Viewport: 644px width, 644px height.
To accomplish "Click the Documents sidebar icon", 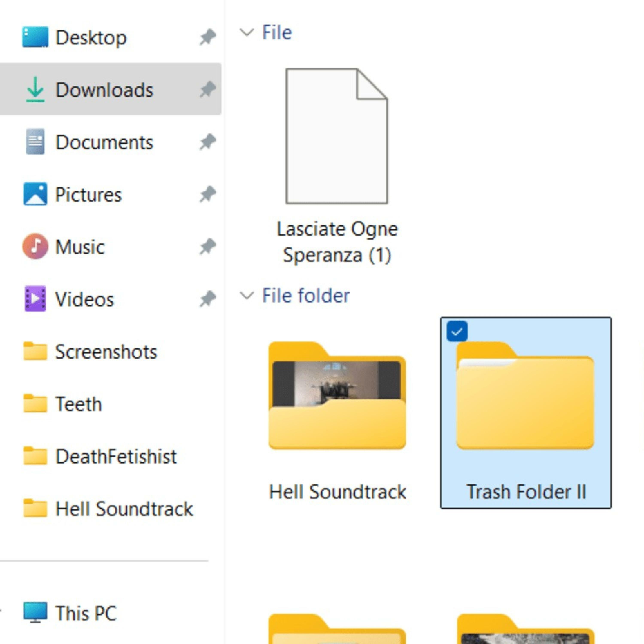I will (x=35, y=142).
